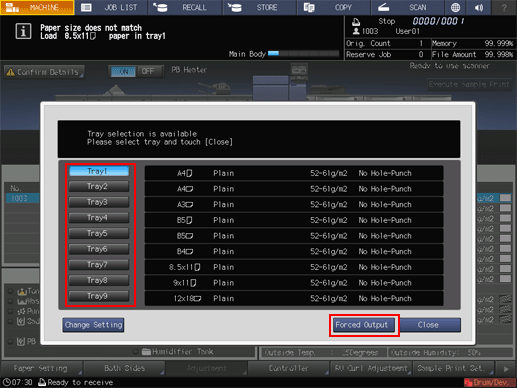Screen dimensions: 517x388
Task: Select Tray1
Action: coord(99,171)
